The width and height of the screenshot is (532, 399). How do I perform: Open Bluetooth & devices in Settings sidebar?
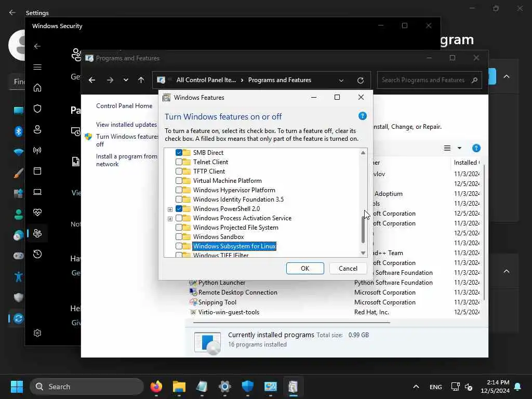pyautogui.click(x=18, y=131)
